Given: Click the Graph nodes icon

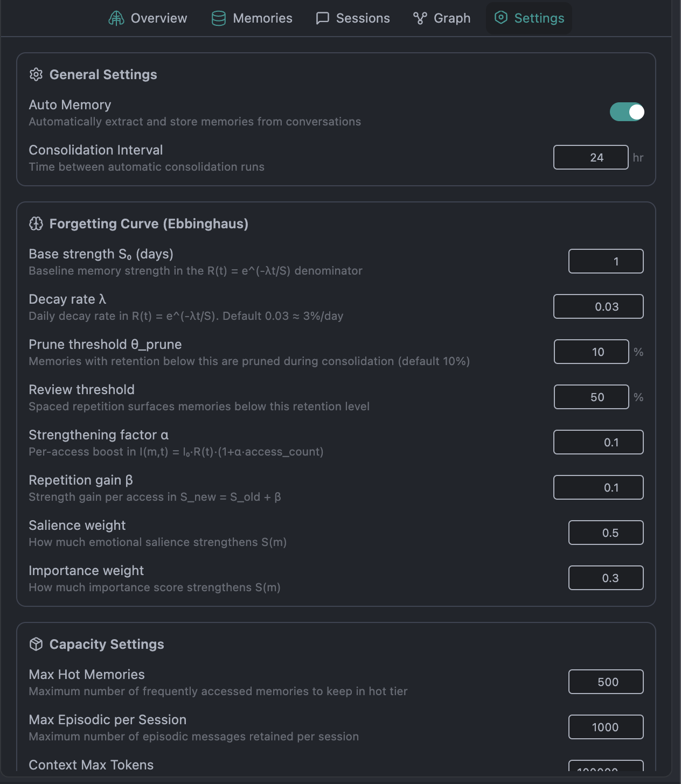Looking at the screenshot, I should pyautogui.click(x=420, y=18).
